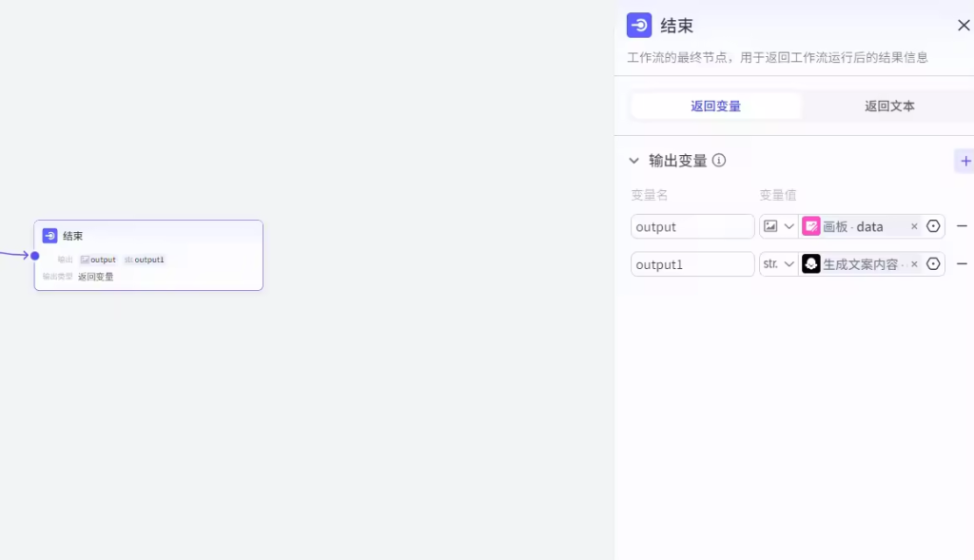Clear the 画板 · data variable reference
The height and width of the screenshot is (560, 974).
(x=914, y=226)
